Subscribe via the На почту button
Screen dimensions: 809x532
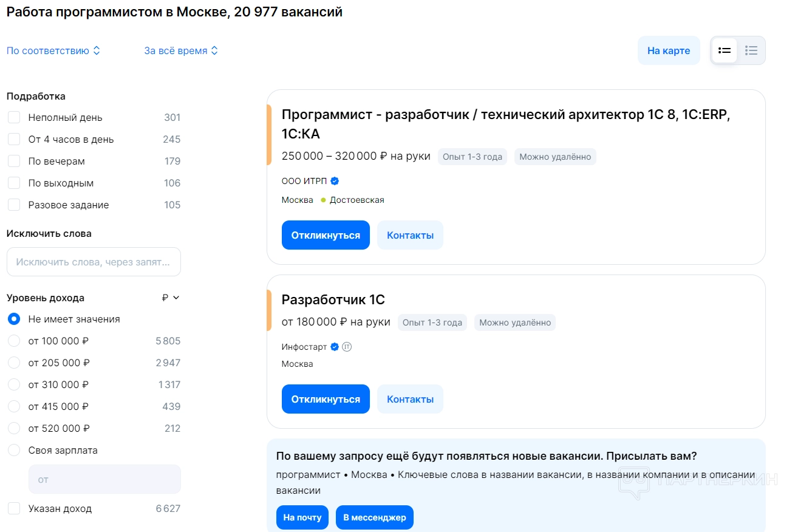pyautogui.click(x=302, y=517)
